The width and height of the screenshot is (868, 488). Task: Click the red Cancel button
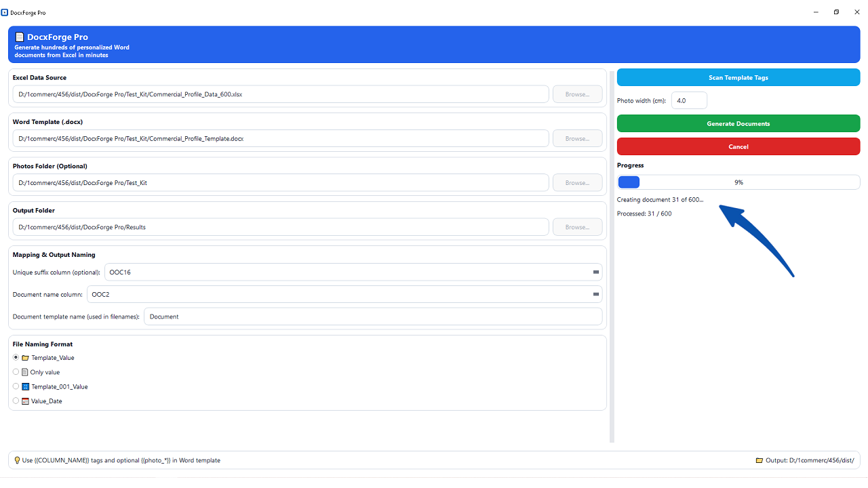point(738,146)
